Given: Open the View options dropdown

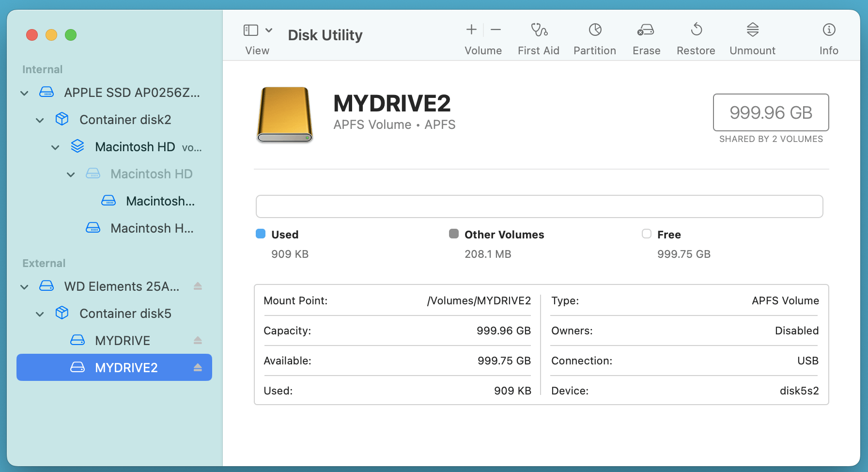Looking at the screenshot, I should pos(269,30).
